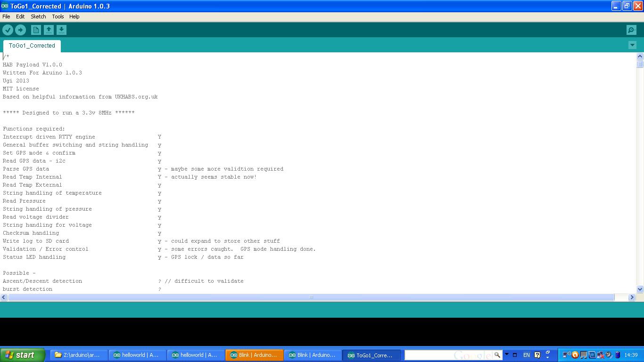Open the volume control from the tray

[x=608, y=355]
